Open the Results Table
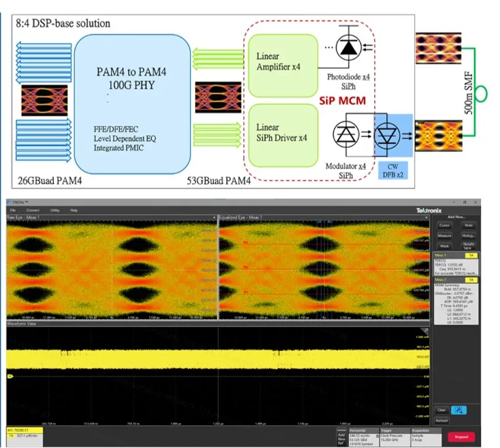 (x=469, y=245)
